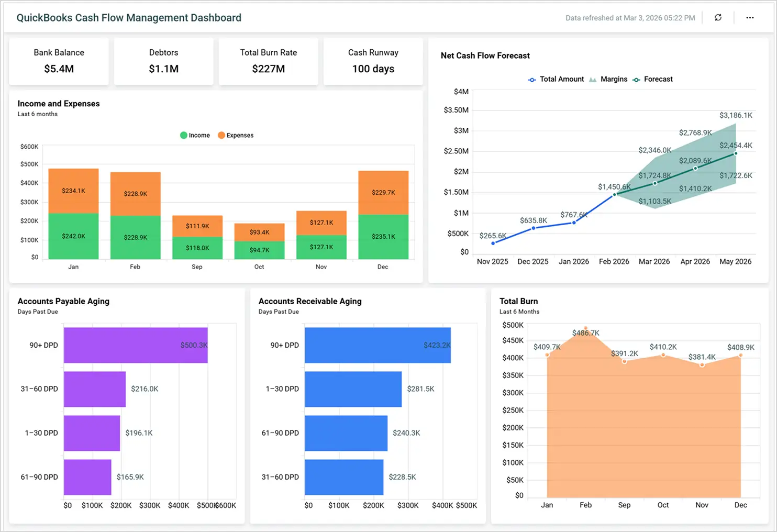Click the May 2026 forecast point $2,454.4K
Screen dimensions: 777x532
tap(736, 153)
